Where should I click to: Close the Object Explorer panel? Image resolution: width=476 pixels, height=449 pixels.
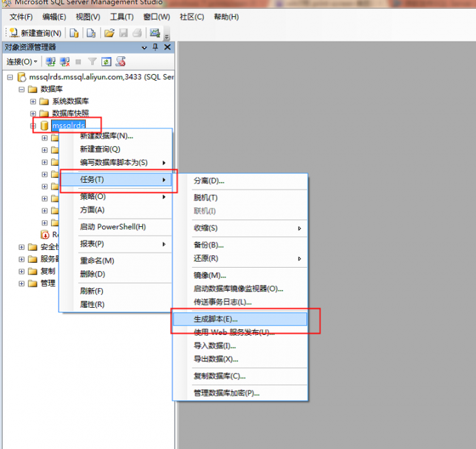pos(167,47)
